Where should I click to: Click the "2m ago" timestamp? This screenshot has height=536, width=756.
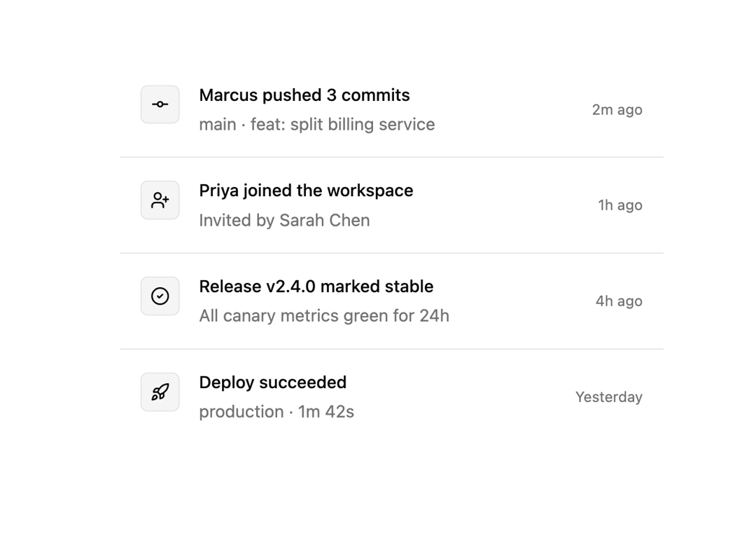pos(617,110)
